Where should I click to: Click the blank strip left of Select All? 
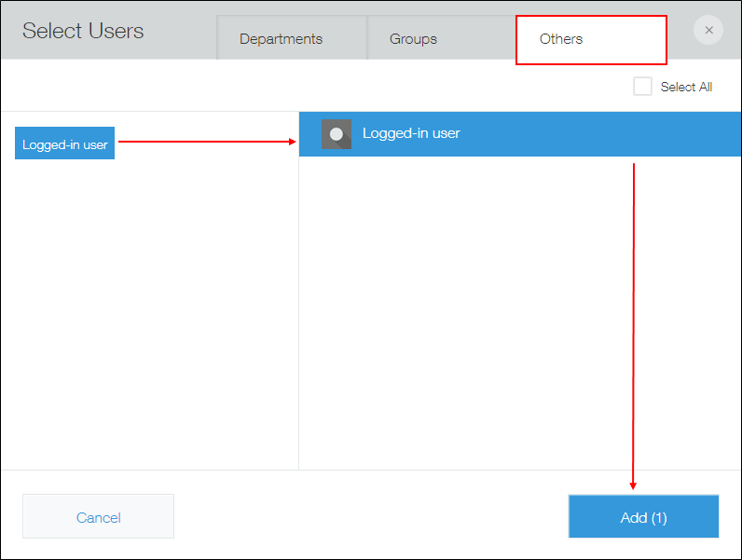(x=317, y=87)
